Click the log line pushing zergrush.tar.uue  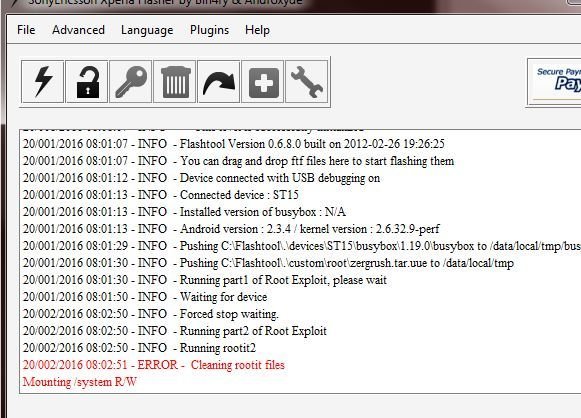(x=268, y=263)
